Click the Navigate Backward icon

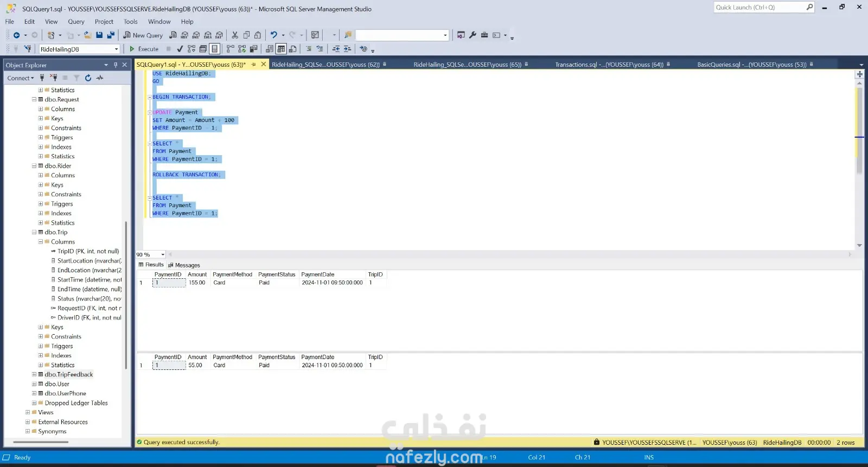[17, 35]
